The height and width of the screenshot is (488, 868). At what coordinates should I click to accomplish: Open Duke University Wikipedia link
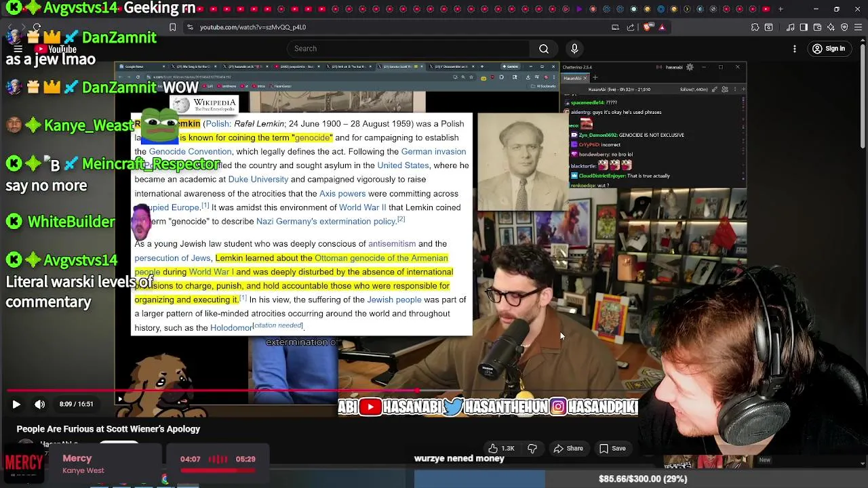(x=258, y=180)
